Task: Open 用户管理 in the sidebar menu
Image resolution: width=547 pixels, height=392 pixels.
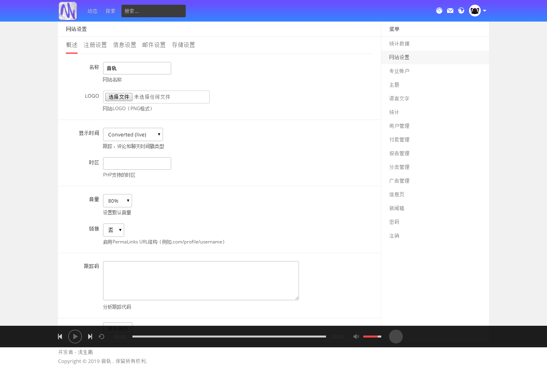Action: coord(399,126)
